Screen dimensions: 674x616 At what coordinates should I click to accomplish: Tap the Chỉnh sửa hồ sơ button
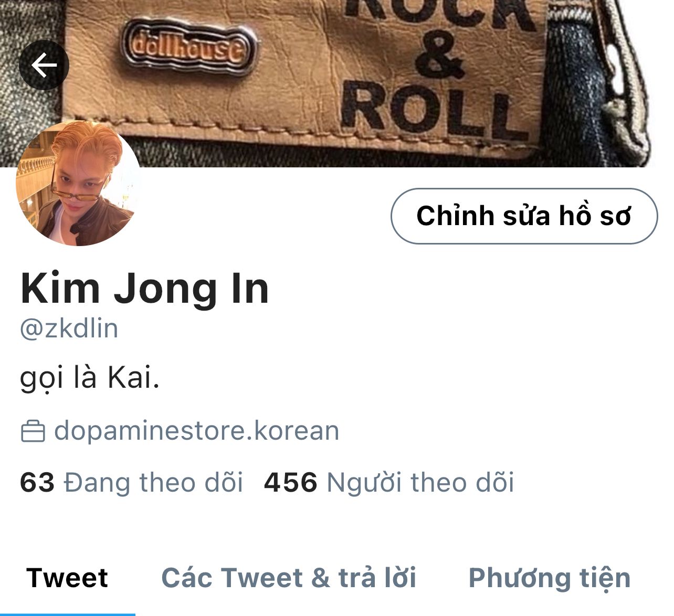524,216
